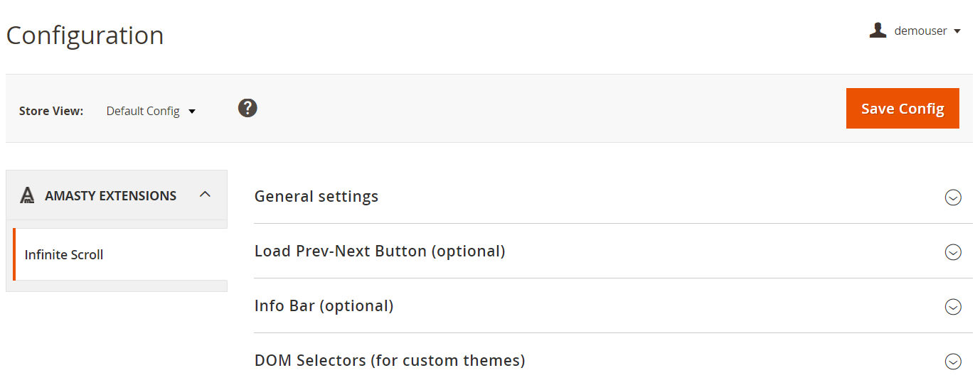This screenshot has width=980, height=390.
Task: Click the demouser username text
Action: 920,31
